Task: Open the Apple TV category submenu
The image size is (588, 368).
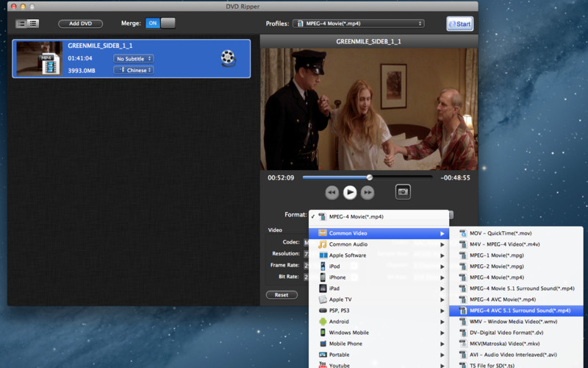Action: [x=379, y=300]
